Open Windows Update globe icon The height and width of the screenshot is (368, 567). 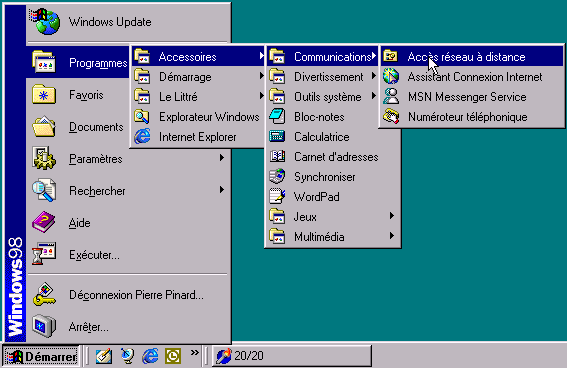45,21
